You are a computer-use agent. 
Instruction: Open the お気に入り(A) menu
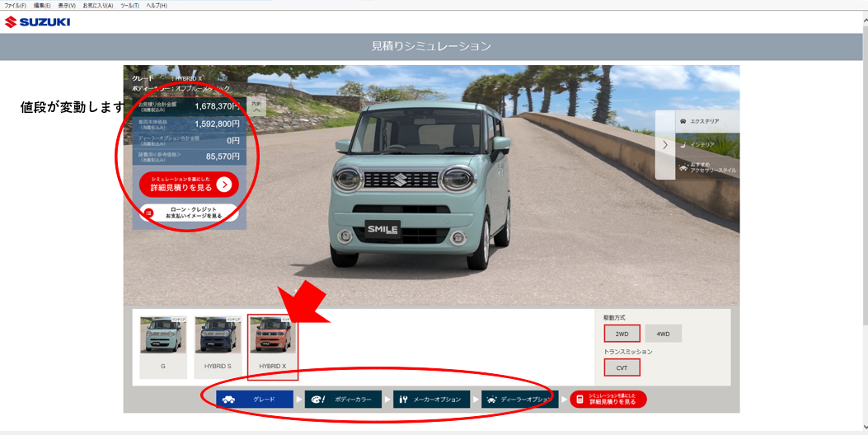coord(98,6)
